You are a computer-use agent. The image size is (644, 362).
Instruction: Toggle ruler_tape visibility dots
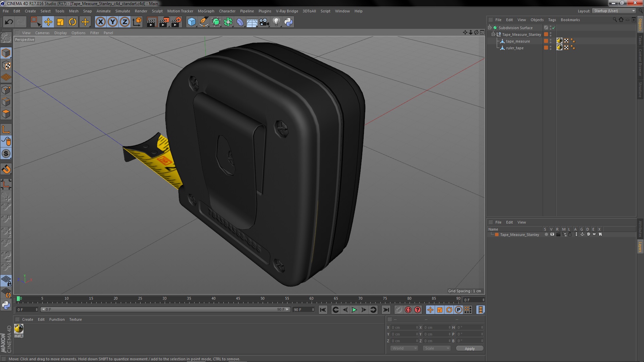550,48
